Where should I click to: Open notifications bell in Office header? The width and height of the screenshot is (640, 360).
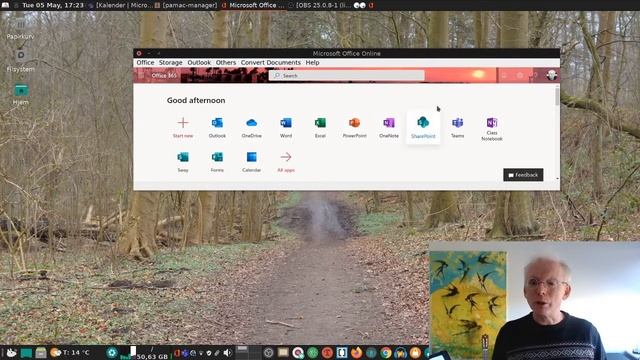504,76
